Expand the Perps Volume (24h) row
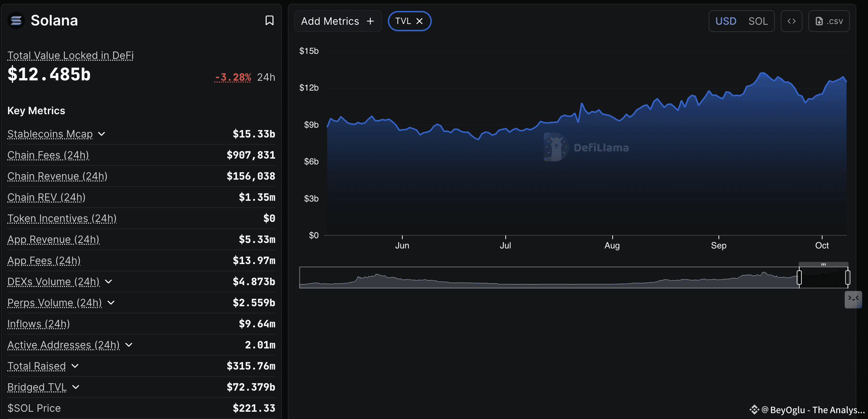 111,303
